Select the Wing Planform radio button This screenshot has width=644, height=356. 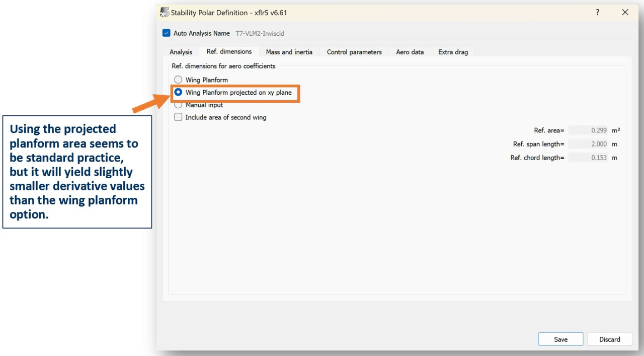178,80
